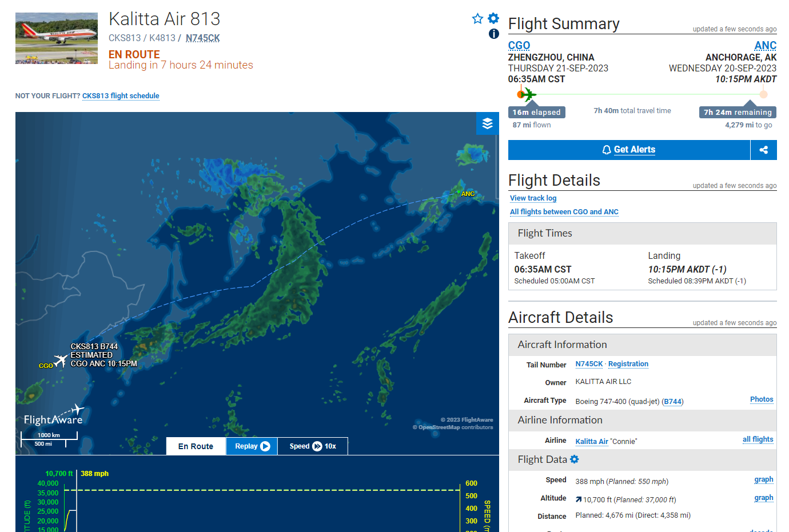
Task: Click the Flight Data gear icon
Action: [x=575, y=459]
